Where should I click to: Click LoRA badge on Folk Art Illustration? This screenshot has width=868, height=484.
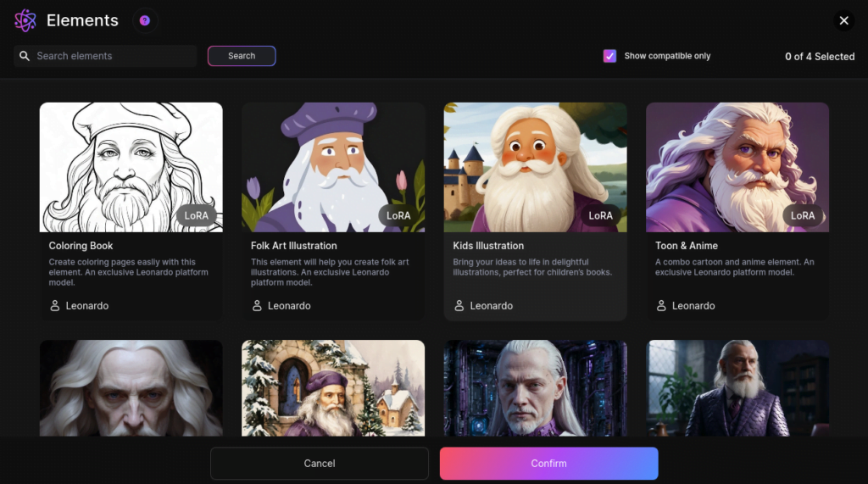398,215
